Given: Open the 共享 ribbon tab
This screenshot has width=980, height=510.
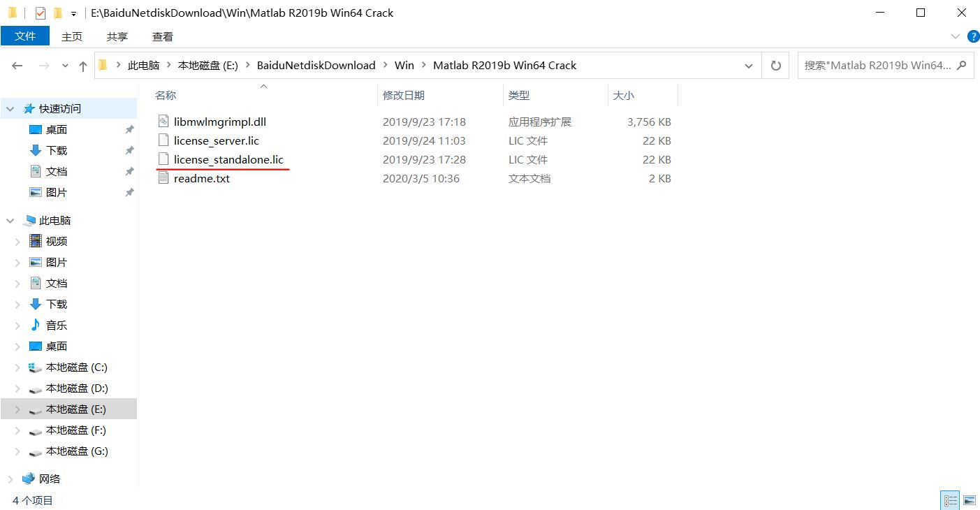Looking at the screenshot, I should [117, 36].
